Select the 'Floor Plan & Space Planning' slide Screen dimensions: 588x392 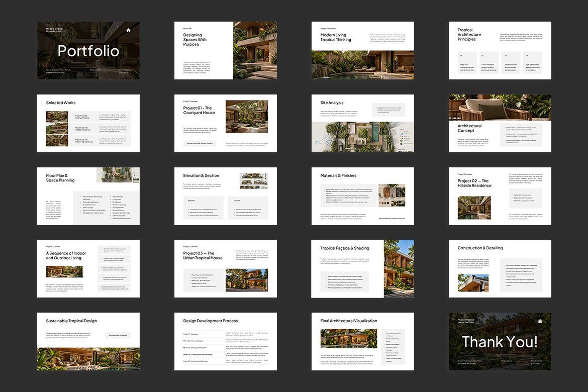click(x=88, y=196)
